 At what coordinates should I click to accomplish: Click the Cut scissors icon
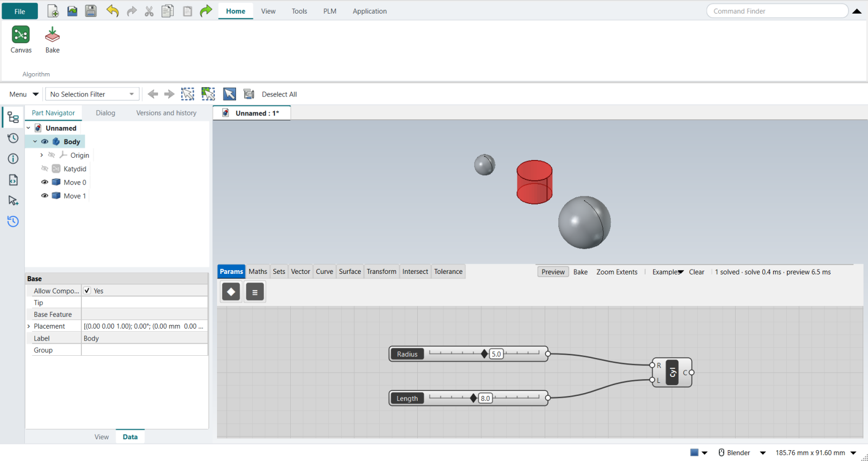[x=149, y=11]
